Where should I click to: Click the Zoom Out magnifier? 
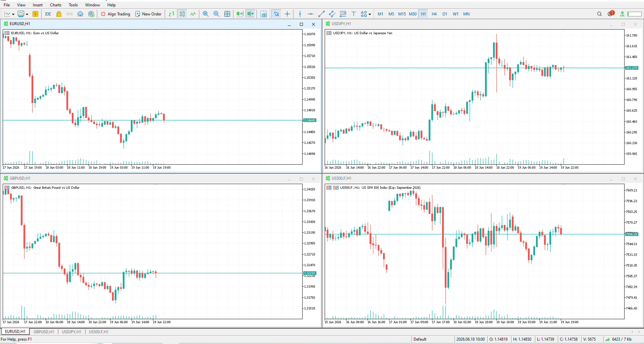[x=216, y=14]
